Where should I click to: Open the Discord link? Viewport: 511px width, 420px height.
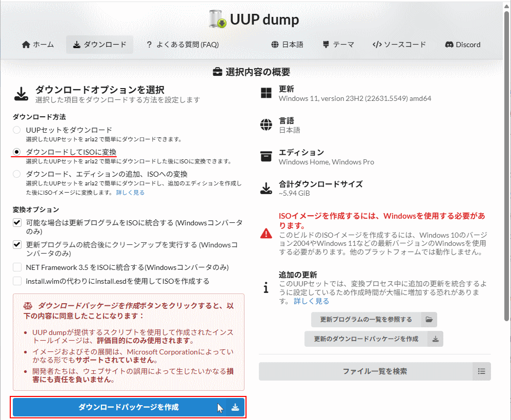463,45
